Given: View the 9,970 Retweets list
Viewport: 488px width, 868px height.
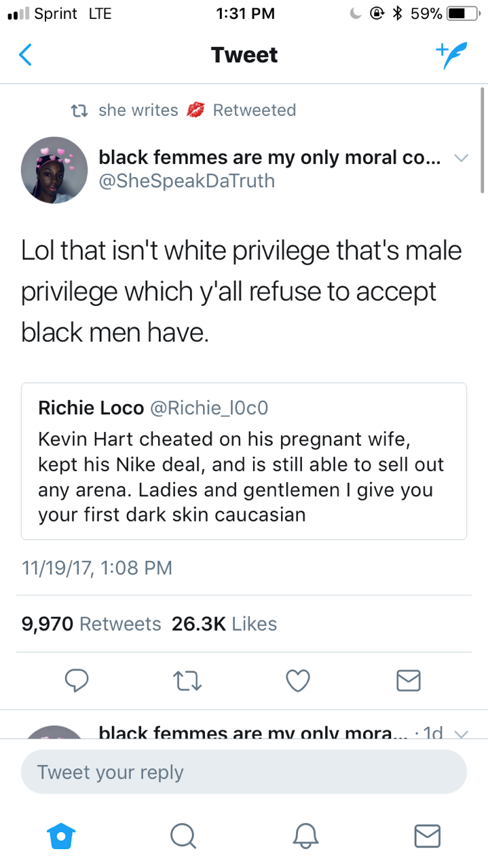Looking at the screenshot, I should [x=91, y=624].
